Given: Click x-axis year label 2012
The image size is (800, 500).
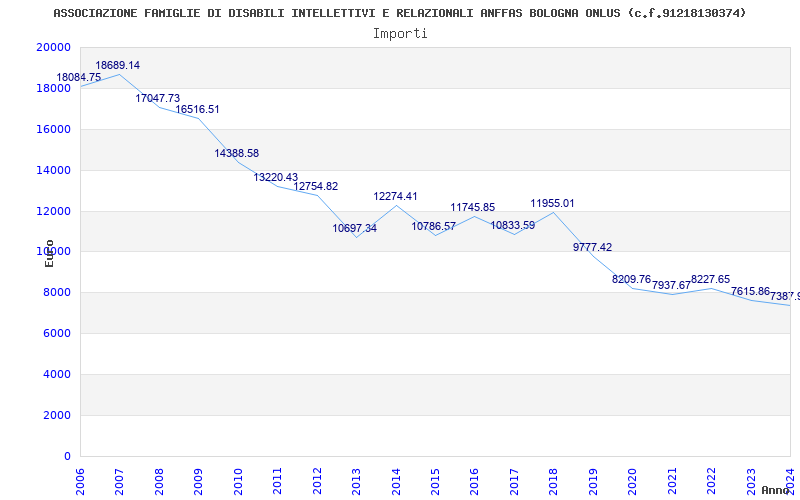Looking at the screenshot, I should [x=317, y=482].
